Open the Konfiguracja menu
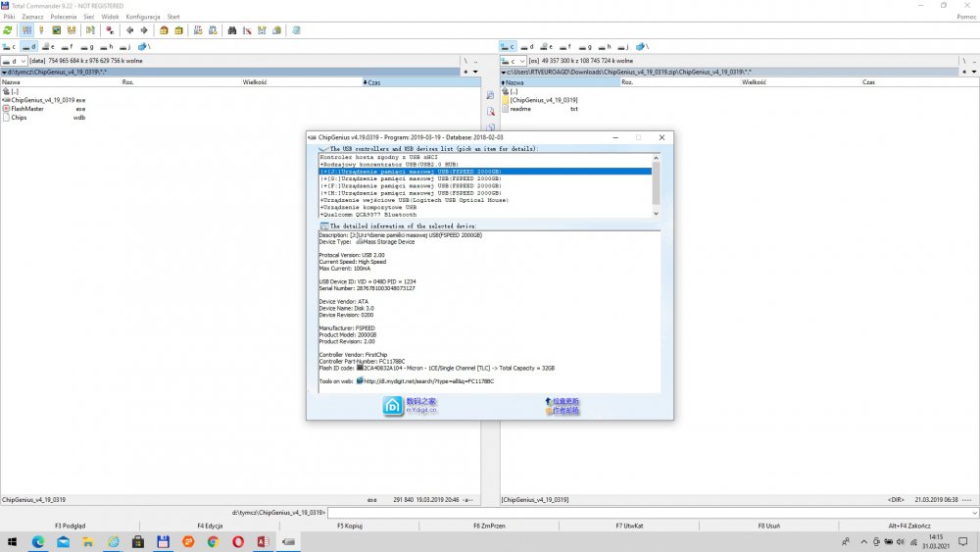The width and height of the screenshot is (980, 552). (143, 17)
